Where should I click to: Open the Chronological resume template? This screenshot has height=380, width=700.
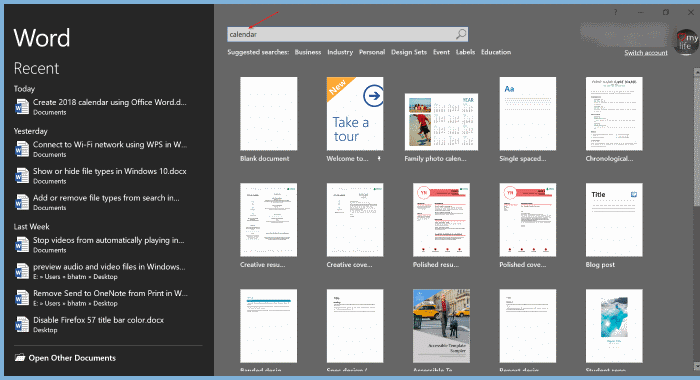pos(614,113)
